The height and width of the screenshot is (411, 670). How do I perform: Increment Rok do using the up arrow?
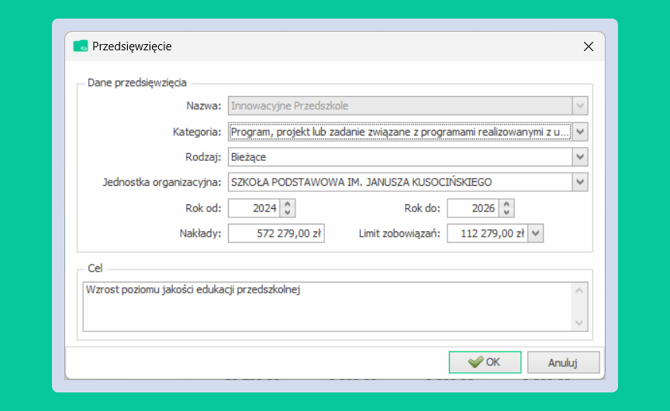(507, 203)
